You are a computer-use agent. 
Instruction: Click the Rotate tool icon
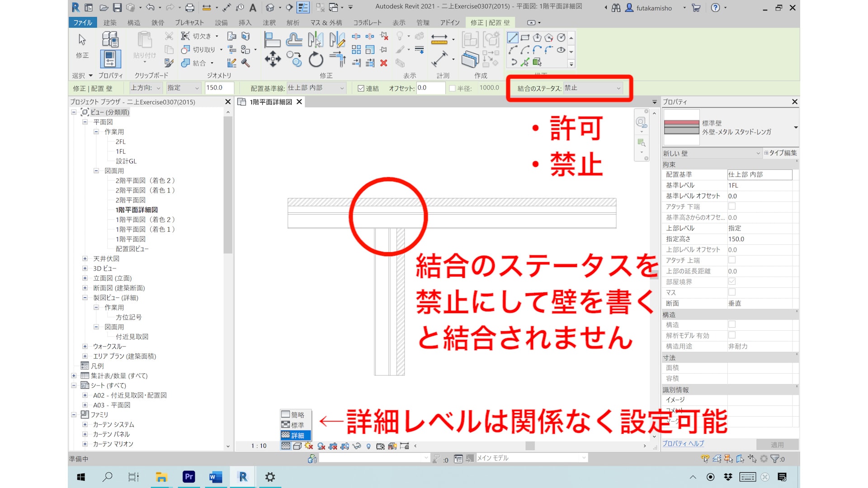[316, 59]
